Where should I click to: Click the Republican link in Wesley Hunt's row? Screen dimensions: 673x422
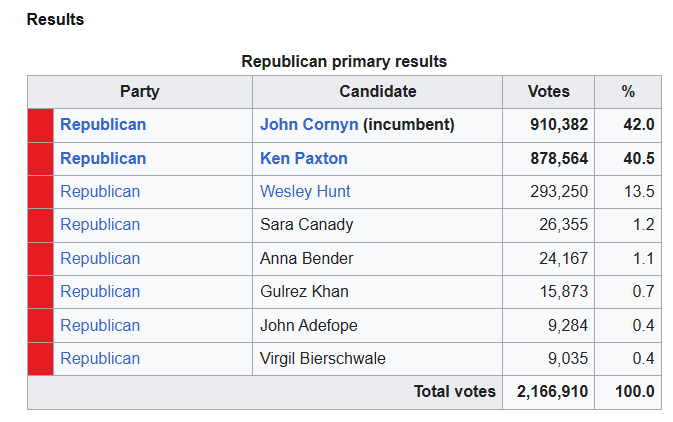tap(100, 191)
